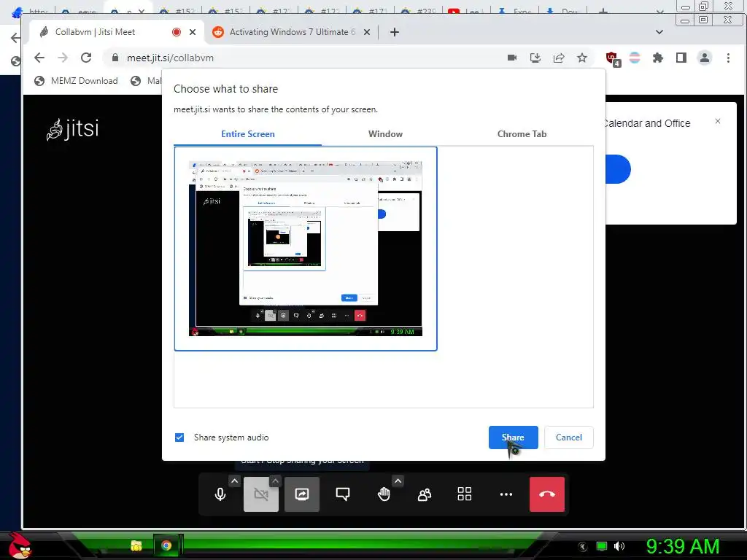Expand microphone options chevron

click(x=234, y=481)
